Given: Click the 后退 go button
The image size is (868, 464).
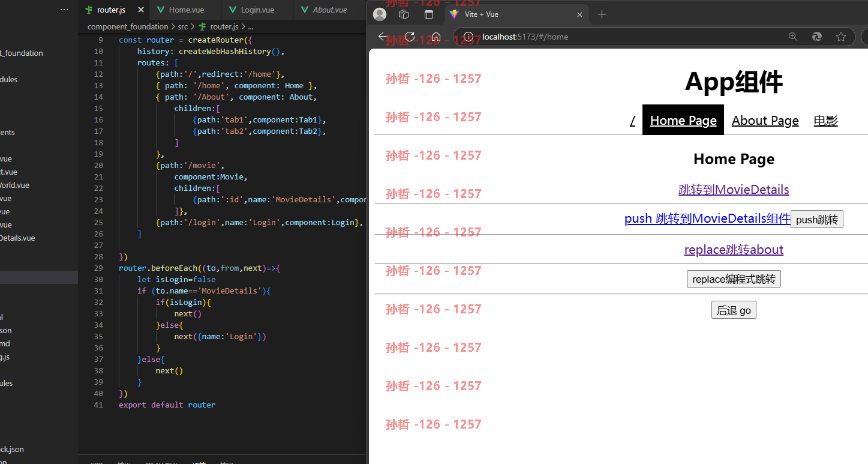Looking at the screenshot, I should [x=734, y=310].
